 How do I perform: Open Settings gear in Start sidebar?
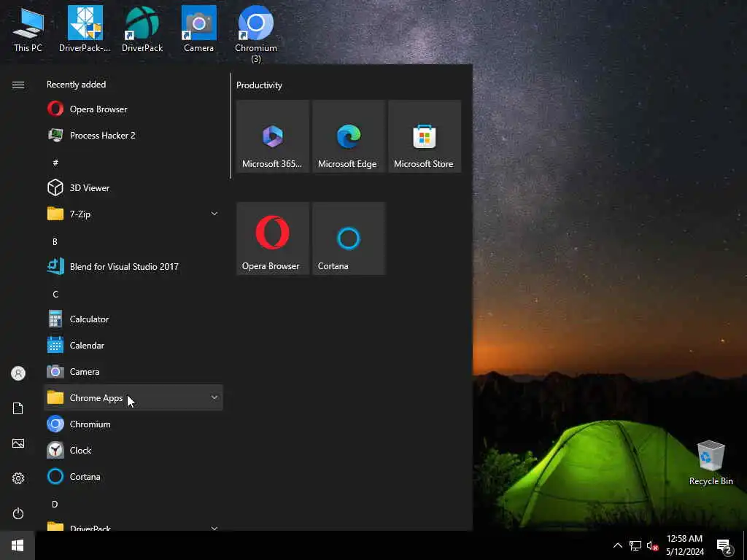point(18,478)
